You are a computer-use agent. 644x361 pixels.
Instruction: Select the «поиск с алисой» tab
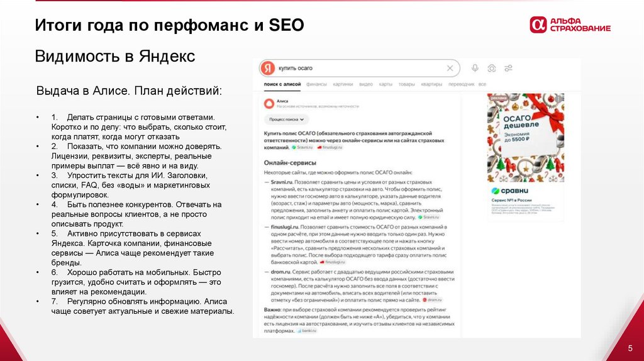(x=282, y=84)
